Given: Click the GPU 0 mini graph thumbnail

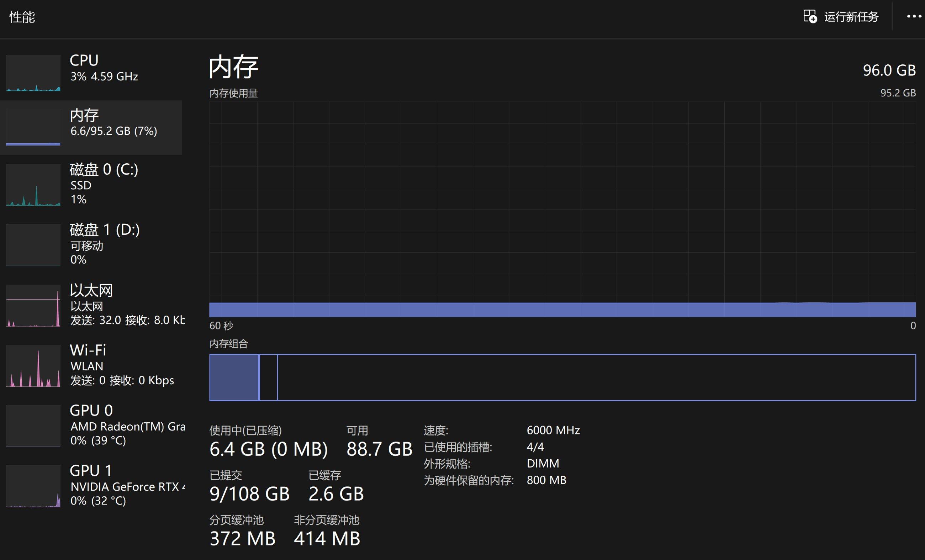Looking at the screenshot, I should (33, 426).
